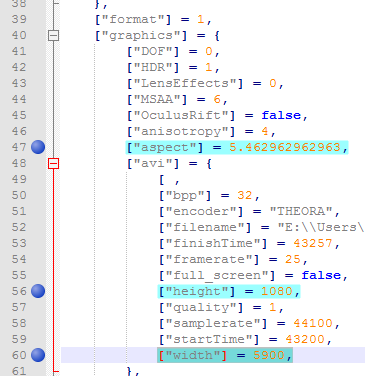Click the ["avi"] key text
The image size is (365, 376).
pos(153,163)
